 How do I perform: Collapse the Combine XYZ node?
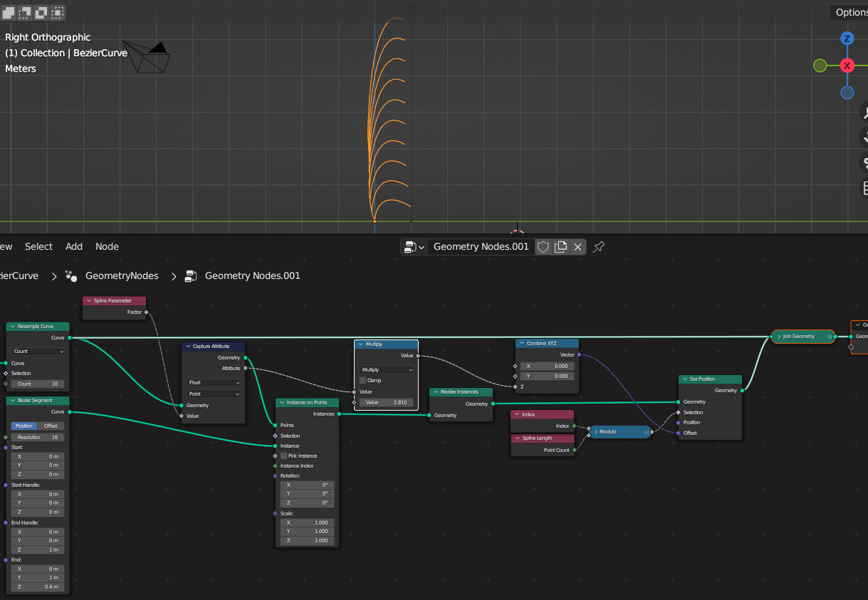[521, 343]
